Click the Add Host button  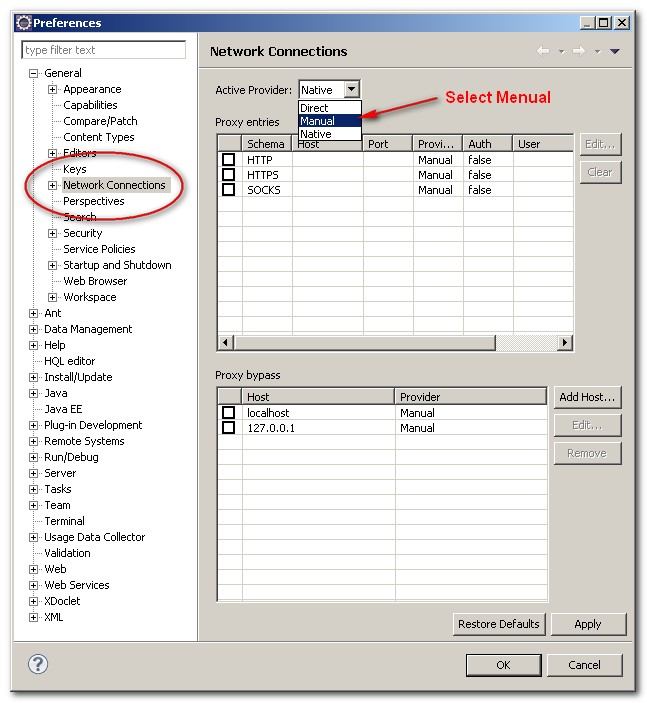tap(587, 397)
